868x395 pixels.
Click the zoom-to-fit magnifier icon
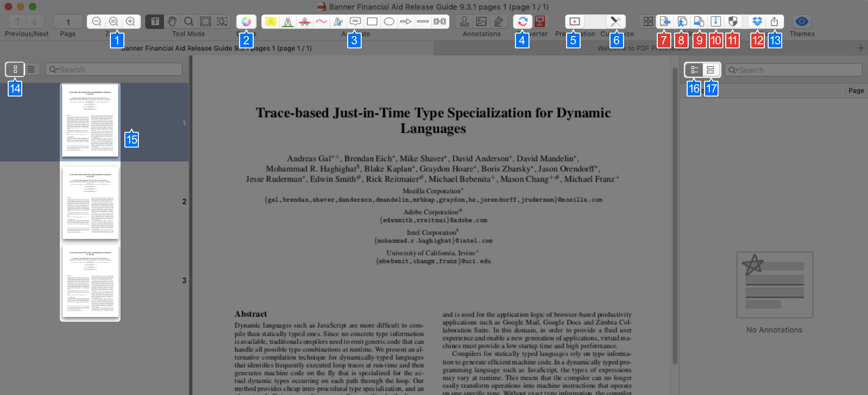pyautogui.click(x=114, y=22)
